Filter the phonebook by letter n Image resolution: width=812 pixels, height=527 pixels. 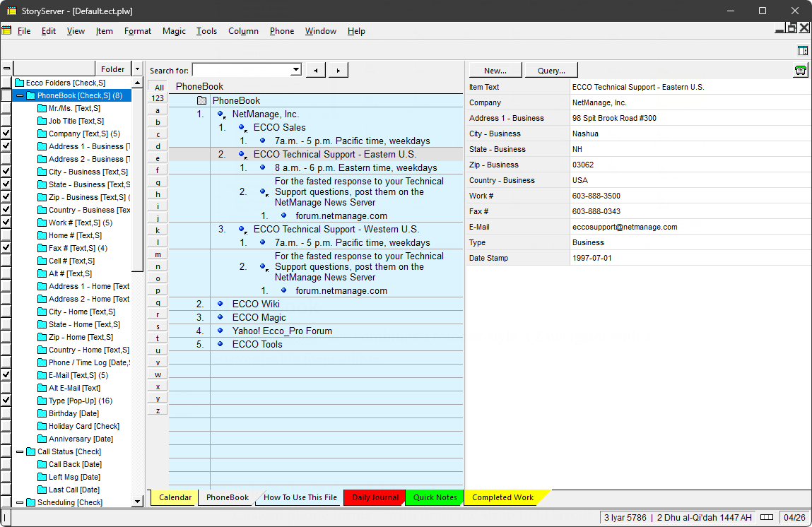pyautogui.click(x=158, y=266)
